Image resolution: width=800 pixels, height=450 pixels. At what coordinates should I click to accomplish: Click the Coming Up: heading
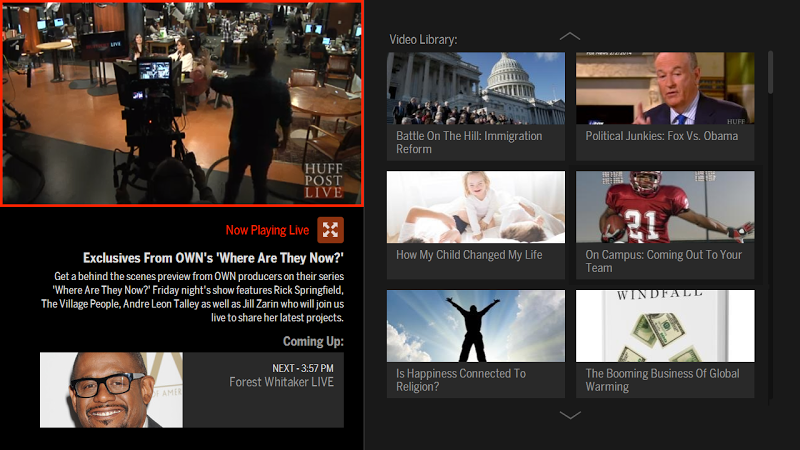point(313,341)
